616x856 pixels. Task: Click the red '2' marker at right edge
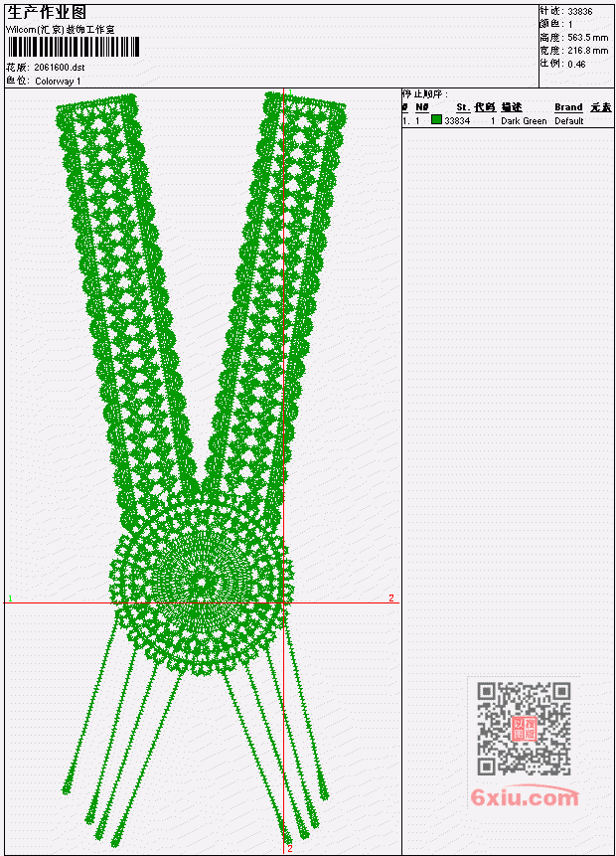[x=391, y=599]
